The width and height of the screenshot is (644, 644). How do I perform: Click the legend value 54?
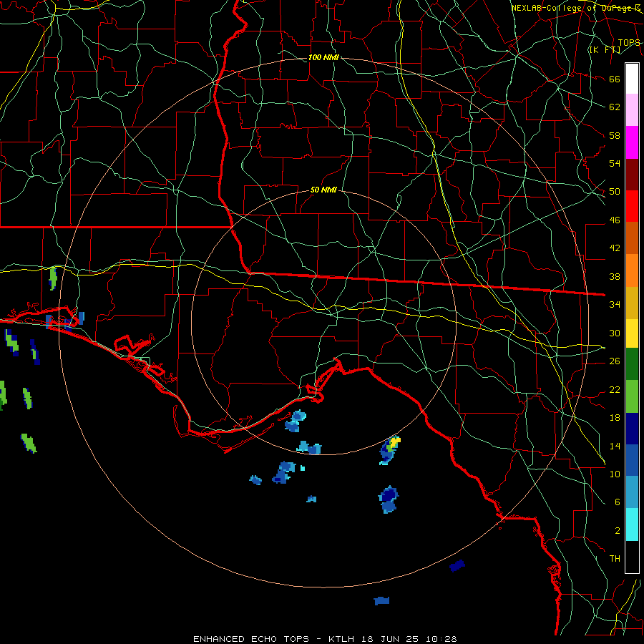615,163
